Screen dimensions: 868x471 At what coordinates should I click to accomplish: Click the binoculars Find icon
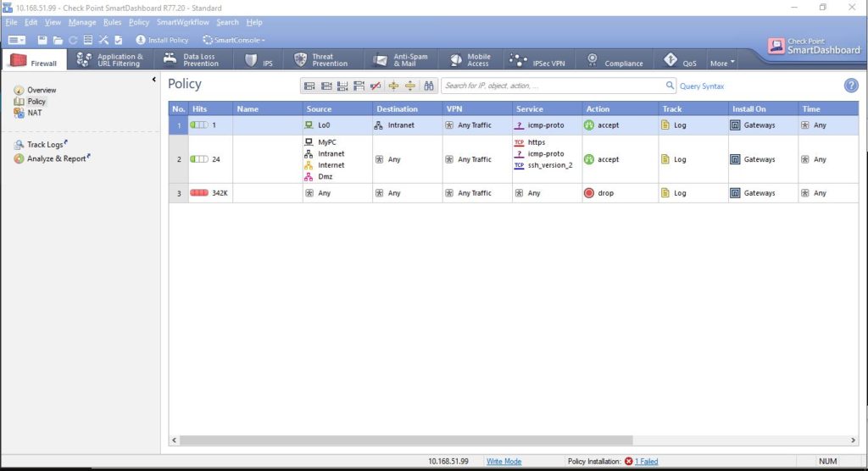coord(429,86)
